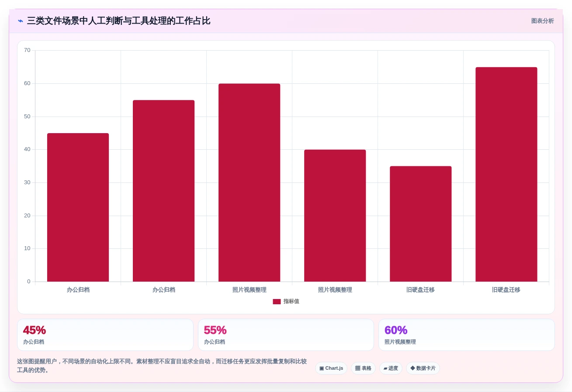This screenshot has height=392, width=572.
Task: Click the chart title 三类文件场景中人工判断与工具处理的工作占比
Action: click(118, 21)
